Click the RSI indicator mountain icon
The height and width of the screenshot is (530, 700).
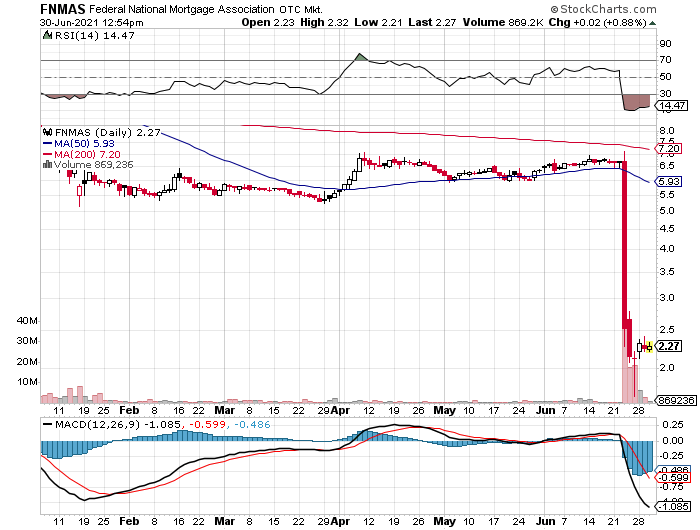coord(47,35)
